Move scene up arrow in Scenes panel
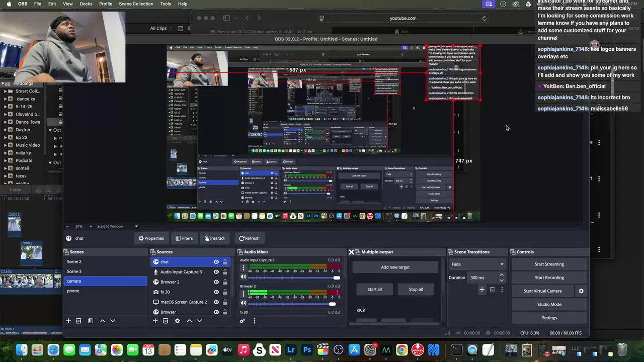Screen dimensions: 644x362 click(x=103, y=321)
